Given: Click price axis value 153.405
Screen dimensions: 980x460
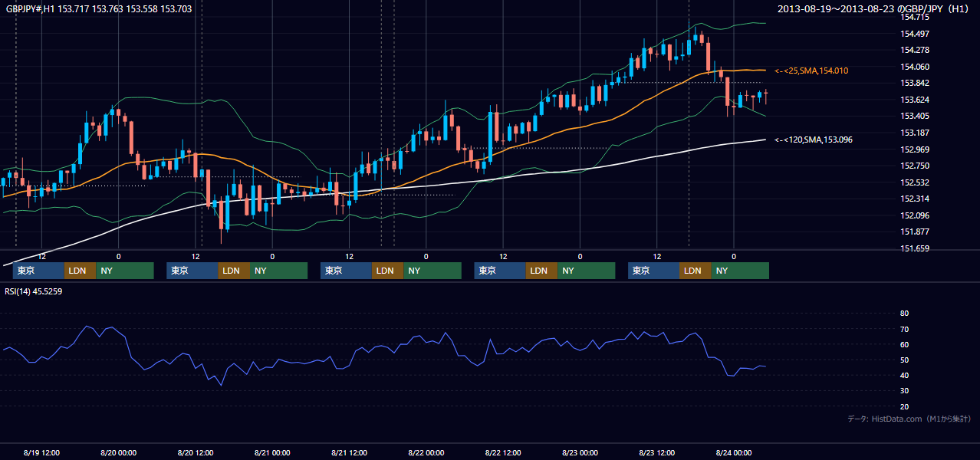Looking at the screenshot, I should (x=916, y=117).
